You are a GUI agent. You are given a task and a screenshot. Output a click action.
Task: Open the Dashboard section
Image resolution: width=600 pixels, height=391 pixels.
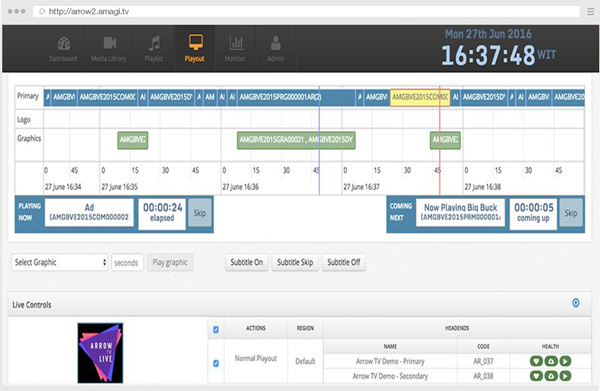(x=63, y=49)
